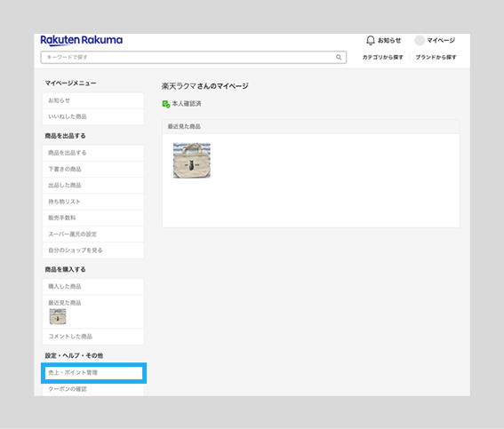Viewport: 504px width, 429px height.
Task: Open 出品した商品 in the sidebar
Action: (x=93, y=186)
